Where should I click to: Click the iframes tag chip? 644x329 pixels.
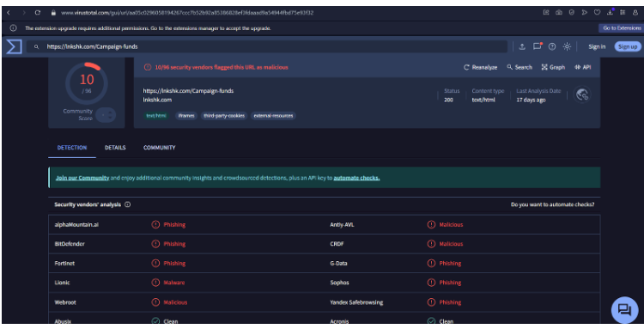[x=186, y=116]
